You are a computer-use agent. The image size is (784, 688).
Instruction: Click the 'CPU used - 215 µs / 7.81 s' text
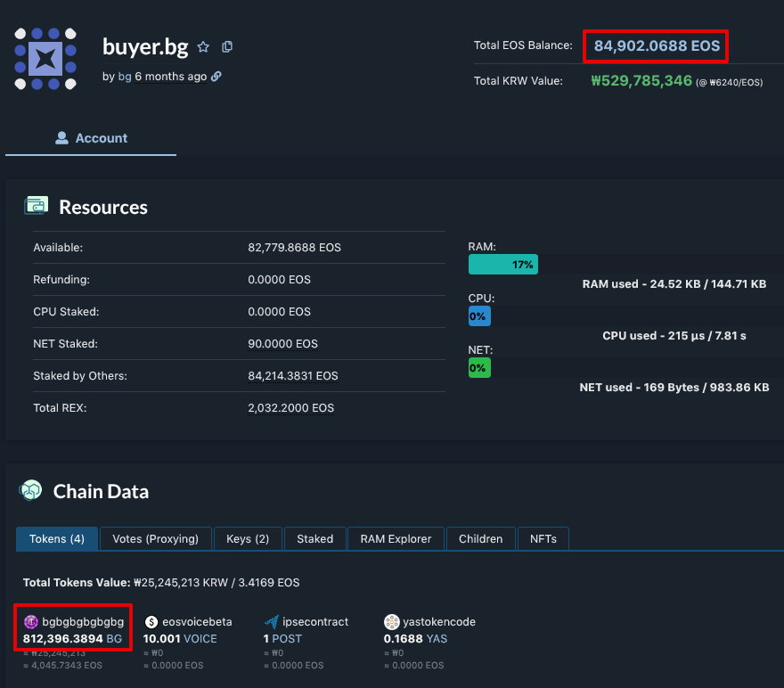click(674, 335)
